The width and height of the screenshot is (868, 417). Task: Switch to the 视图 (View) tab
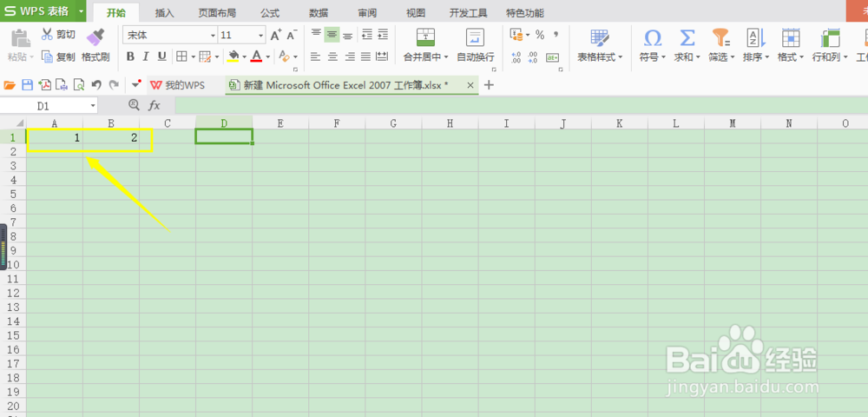[x=416, y=13]
